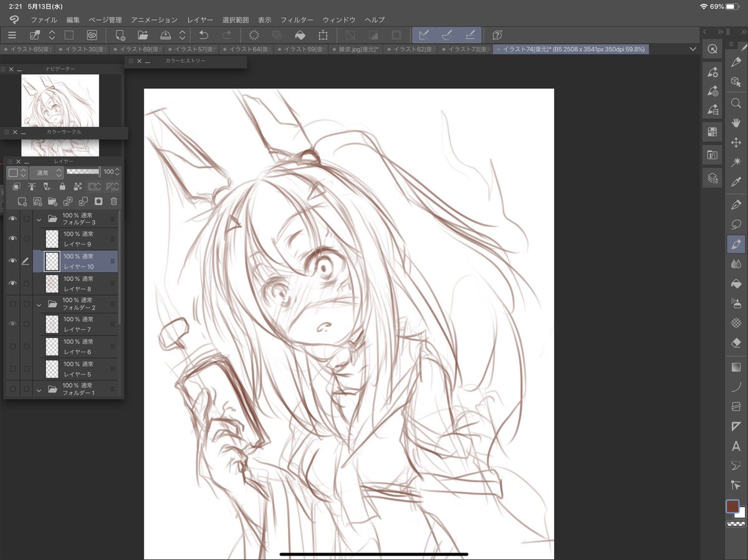
Task: Select the Zoom magnifier tool
Action: [736, 103]
